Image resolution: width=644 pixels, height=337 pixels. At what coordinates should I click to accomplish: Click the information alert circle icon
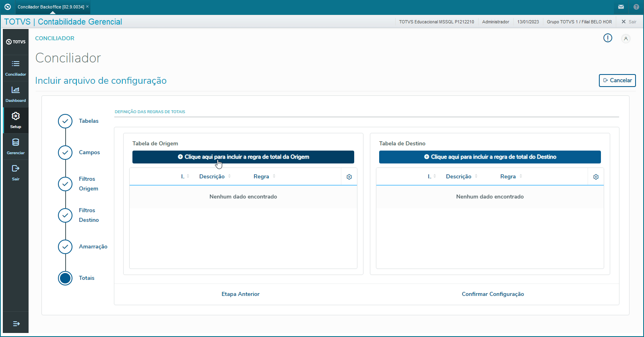[x=608, y=38]
